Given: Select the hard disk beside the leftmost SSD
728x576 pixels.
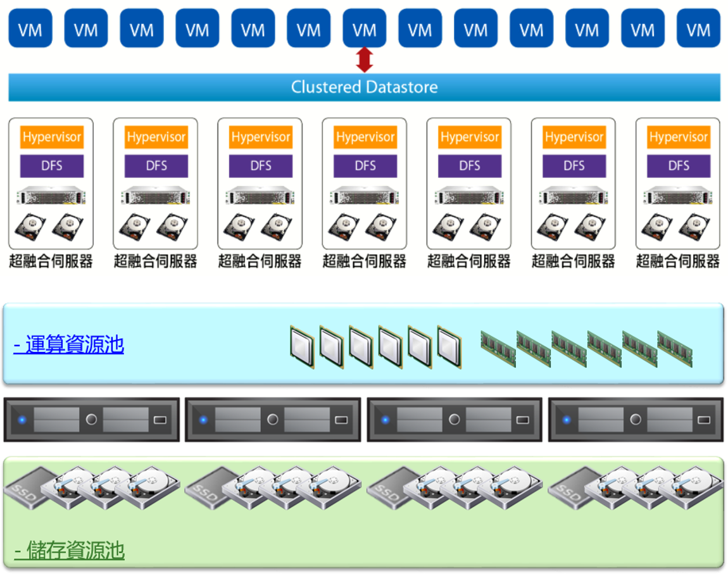Looking at the screenshot, I should coord(70,487).
